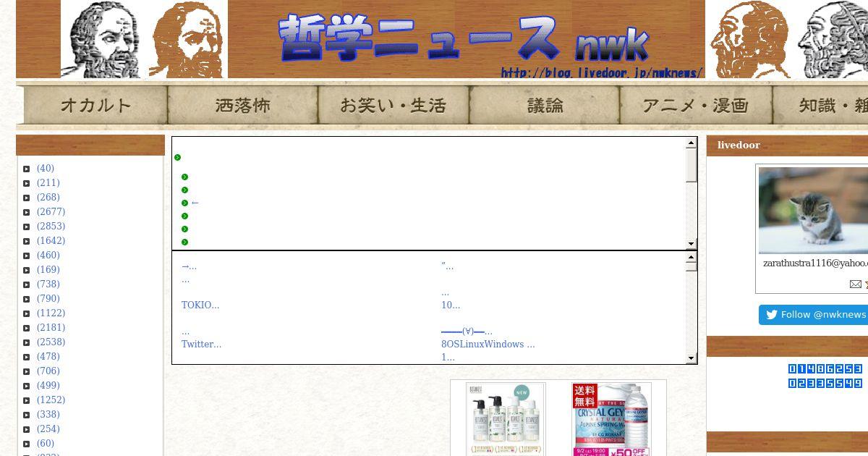Screen dimensions: 868x456
Task: Open the category with count (169)
Action: tap(48, 270)
